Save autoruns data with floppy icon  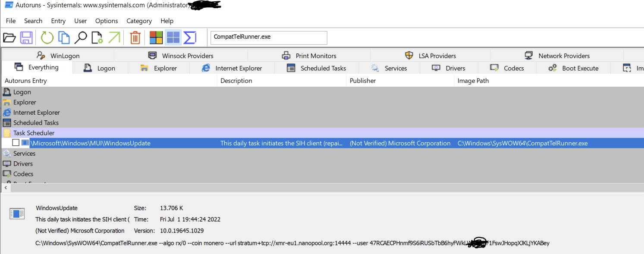(26, 38)
